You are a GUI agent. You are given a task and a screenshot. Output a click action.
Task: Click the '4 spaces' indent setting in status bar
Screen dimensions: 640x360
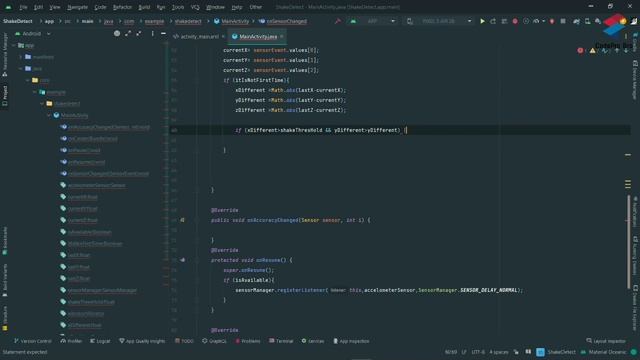click(499, 352)
